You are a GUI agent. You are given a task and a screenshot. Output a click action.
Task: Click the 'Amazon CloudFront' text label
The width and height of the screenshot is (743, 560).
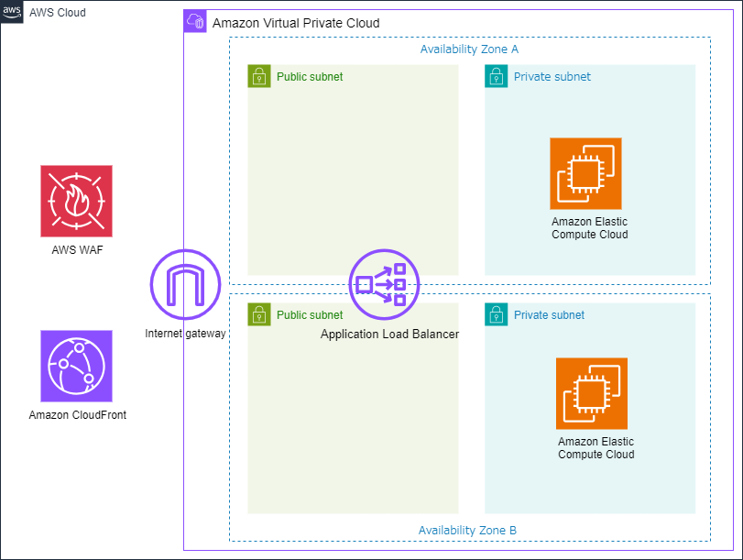coord(78,415)
